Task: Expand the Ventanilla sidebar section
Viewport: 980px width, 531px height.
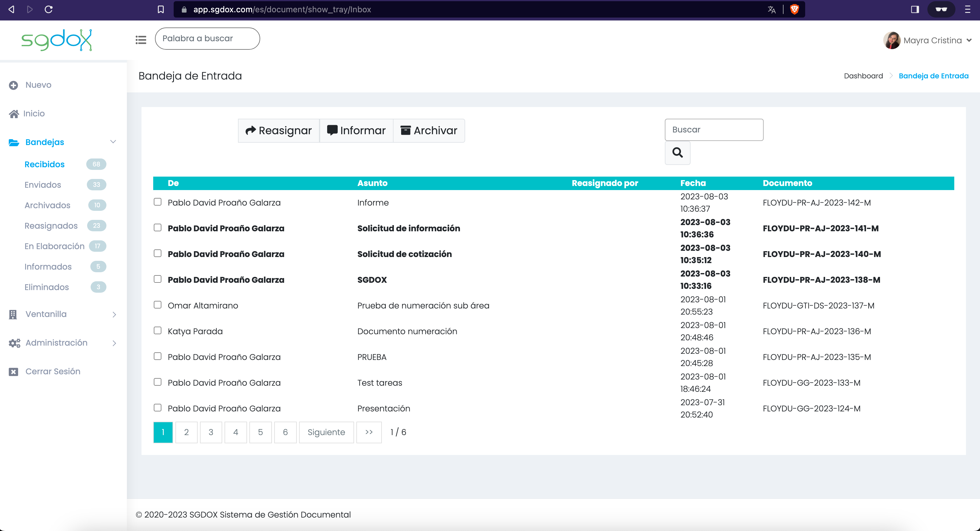Action: 62,314
